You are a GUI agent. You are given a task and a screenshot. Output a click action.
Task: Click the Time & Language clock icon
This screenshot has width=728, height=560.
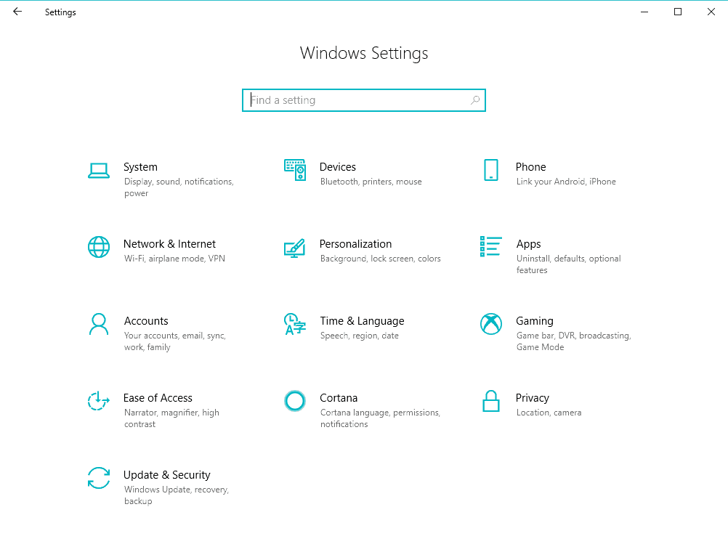click(295, 324)
